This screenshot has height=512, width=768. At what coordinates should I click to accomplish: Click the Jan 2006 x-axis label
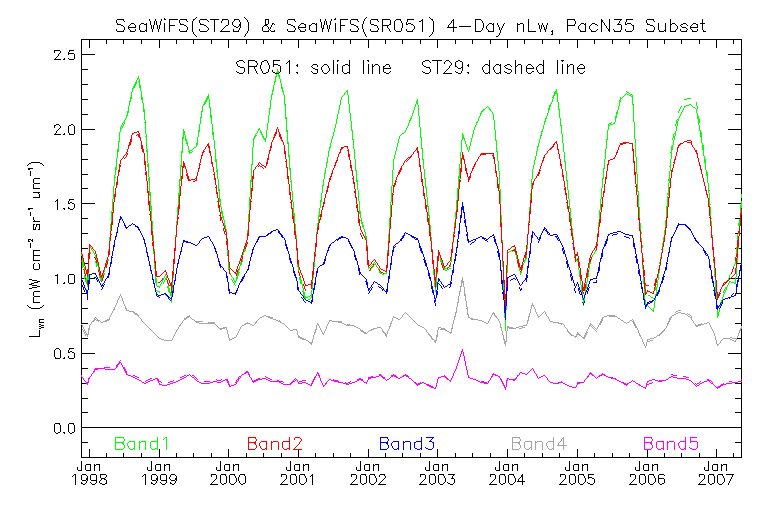tap(647, 473)
